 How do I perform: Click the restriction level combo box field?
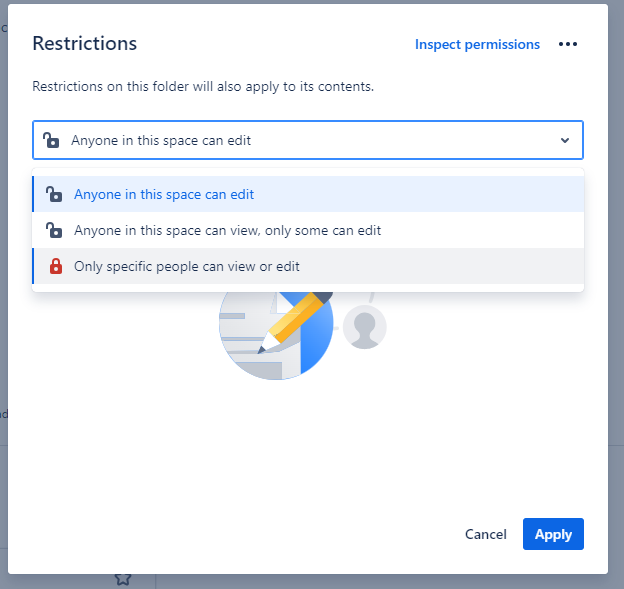[300, 141]
